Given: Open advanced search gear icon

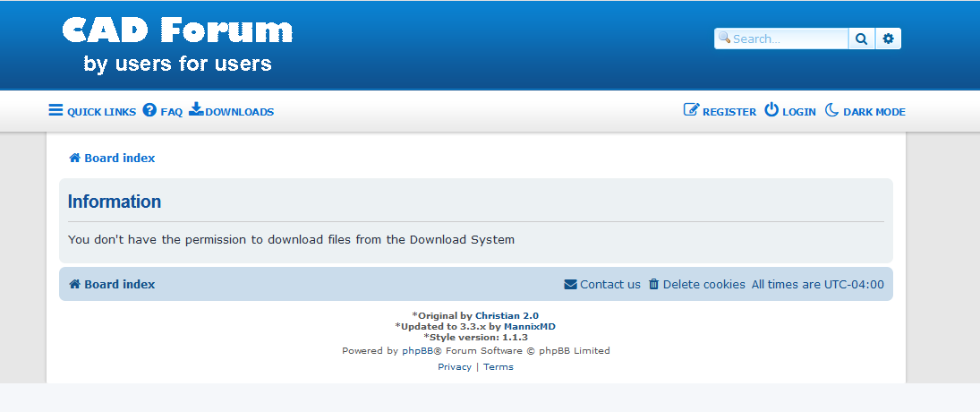Looking at the screenshot, I should coord(888,39).
